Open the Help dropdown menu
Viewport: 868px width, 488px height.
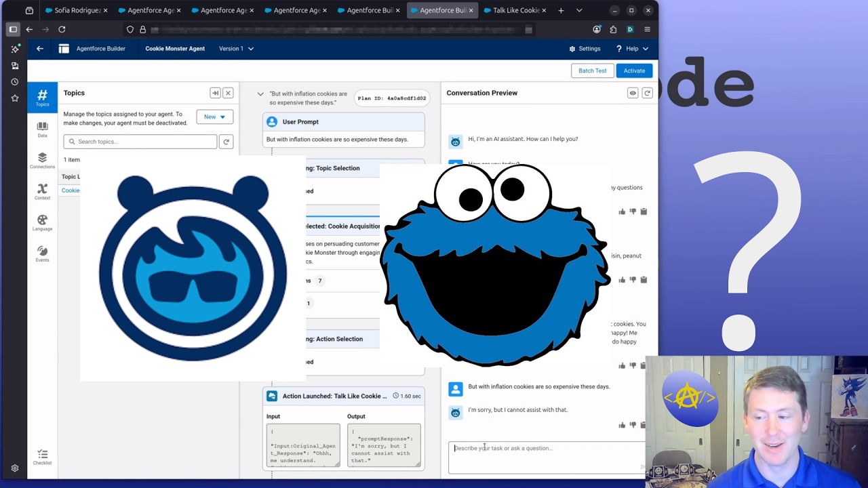(632, 49)
